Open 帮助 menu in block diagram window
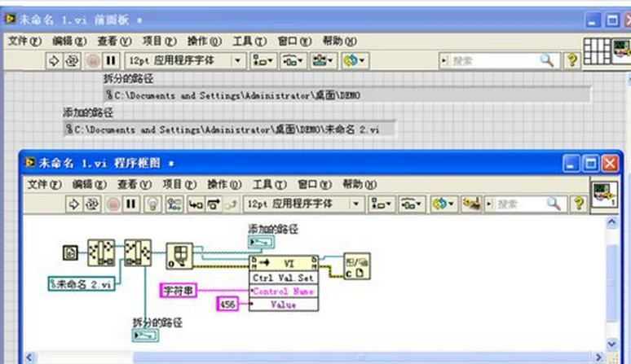 coord(359,184)
